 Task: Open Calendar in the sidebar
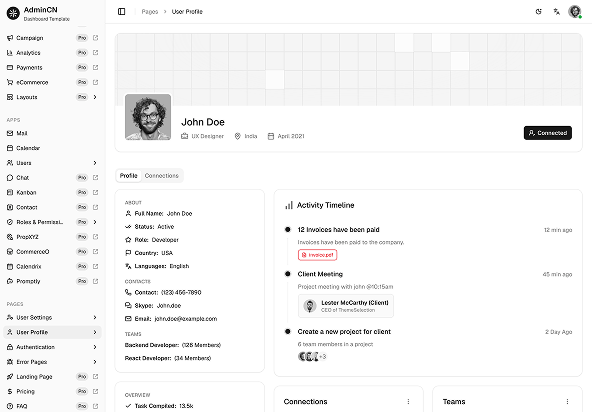(52, 148)
